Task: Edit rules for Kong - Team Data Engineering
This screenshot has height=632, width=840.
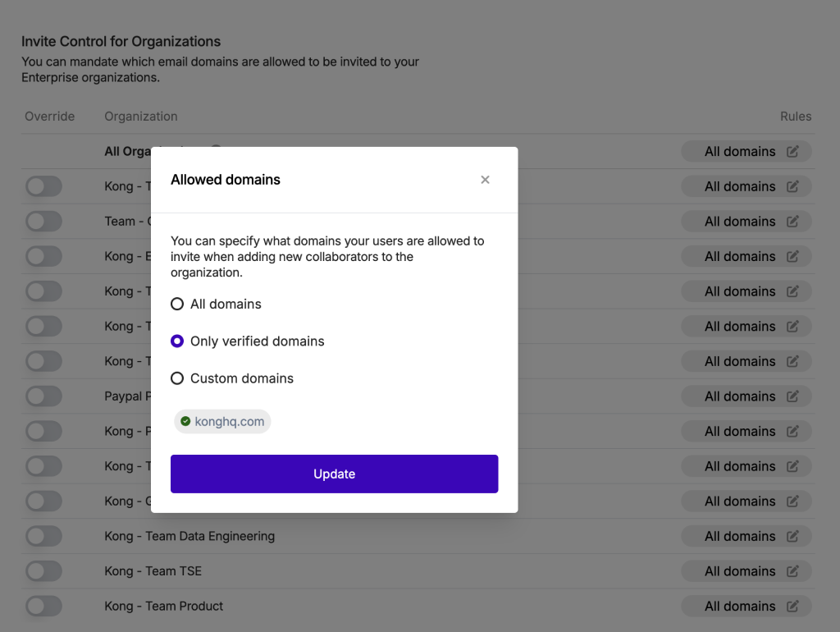Action: coord(792,536)
